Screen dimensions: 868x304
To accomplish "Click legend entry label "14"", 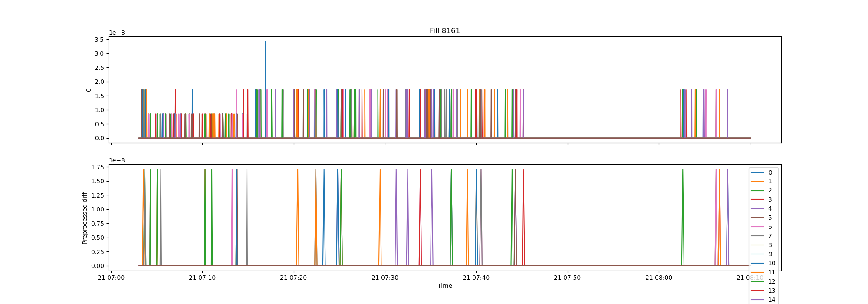I will click(772, 300).
